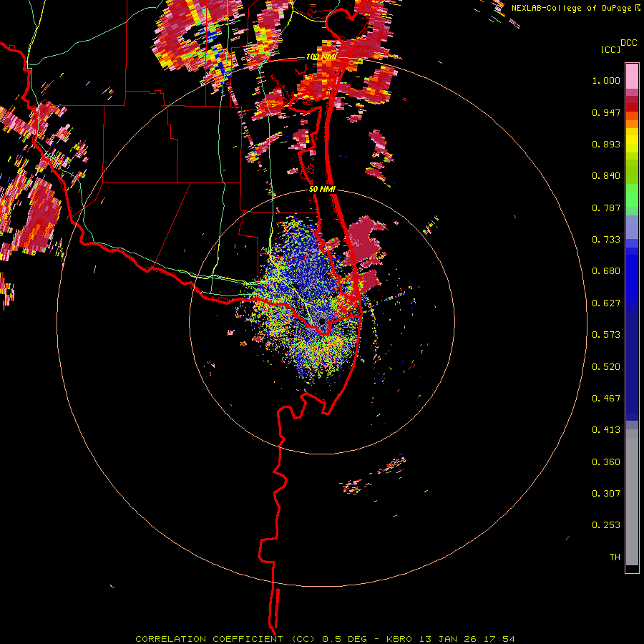This screenshot has width=644, height=644.
Task: Select the 0.307 scale value
Action: [x=606, y=494]
